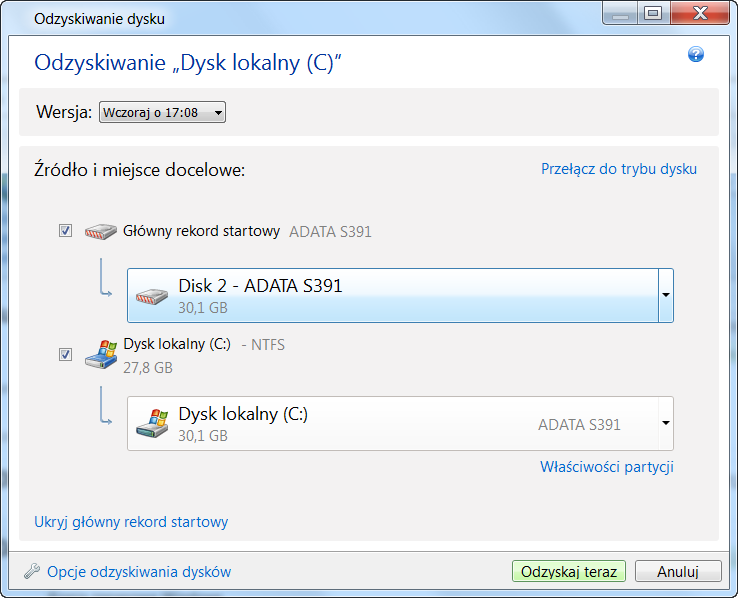Viewport: 738px width, 598px height.
Task: Expand the destination Dysk lokalny (C:) dropdown arrow
Action: [665, 423]
